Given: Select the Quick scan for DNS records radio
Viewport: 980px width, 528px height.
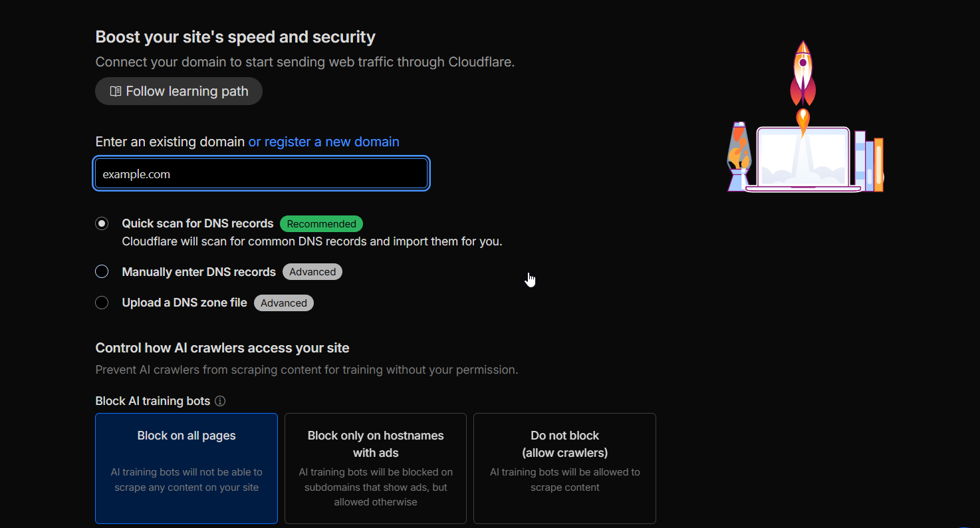Looking at the screenshot, I should pyautogui.click(x=102, y=223).
